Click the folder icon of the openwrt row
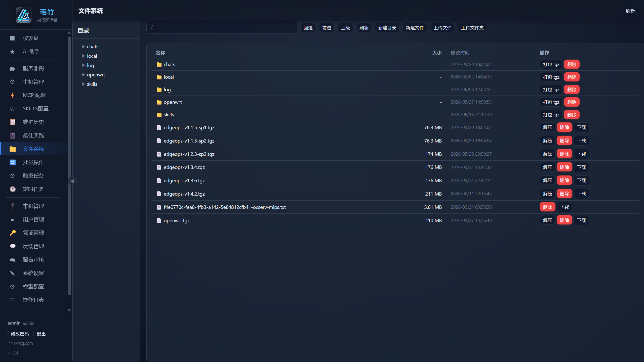This screenshot has height=362, width=644. [x=159, y=102]
